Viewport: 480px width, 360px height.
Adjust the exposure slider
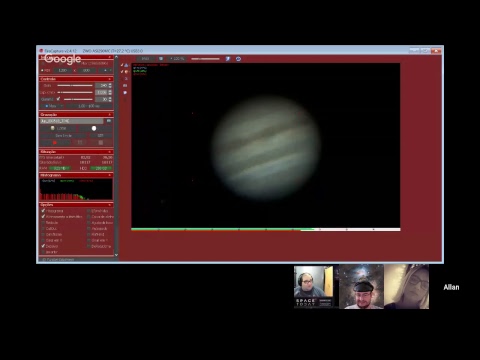tap(75, 92)
